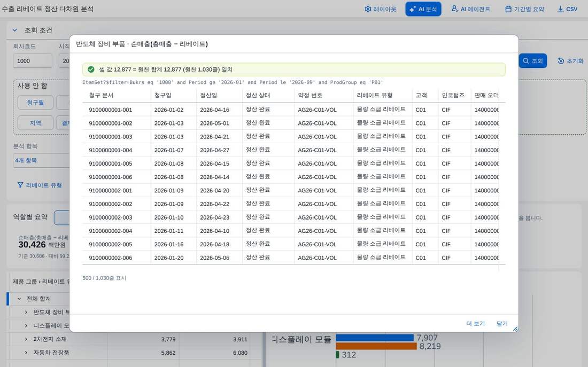Image resolution: width=588 pixels, height=367 pixels.
Task: Load more rows with 더 보기
Action: [x=476, y=324]
